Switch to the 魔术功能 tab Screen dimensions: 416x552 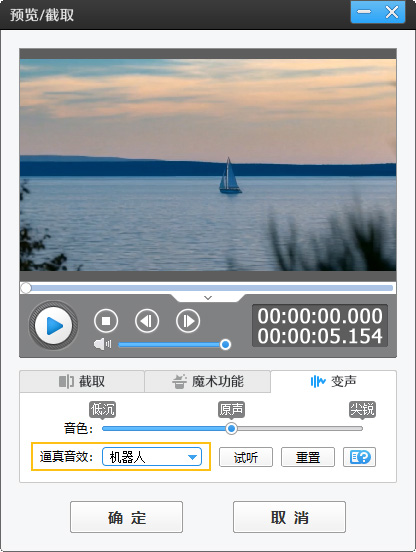(x=207, y=381)
